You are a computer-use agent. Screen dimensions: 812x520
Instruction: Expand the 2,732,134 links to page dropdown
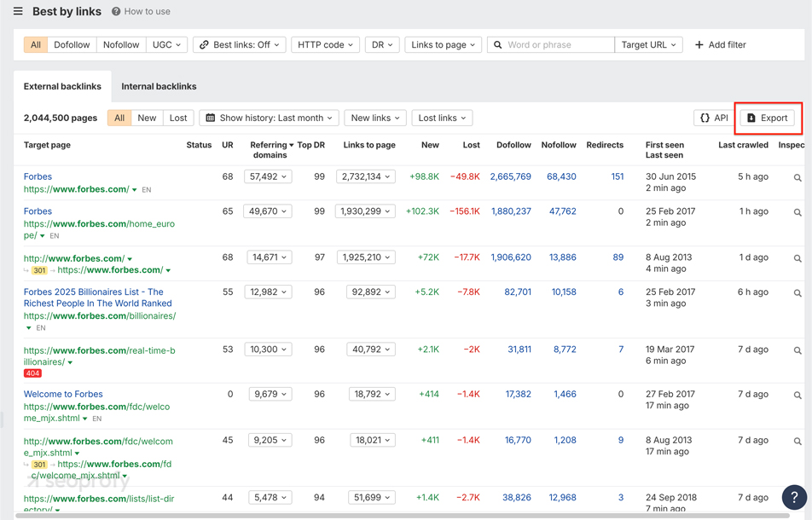366,176
